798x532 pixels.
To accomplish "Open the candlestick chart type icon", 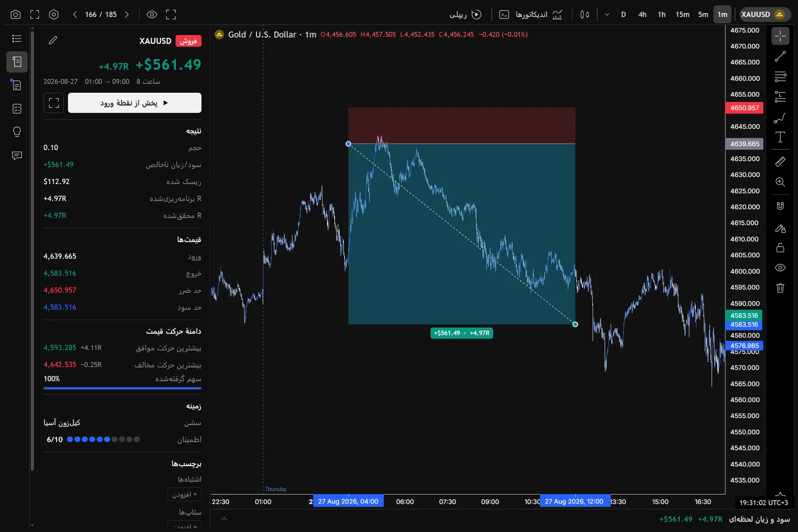I will 585,14.
